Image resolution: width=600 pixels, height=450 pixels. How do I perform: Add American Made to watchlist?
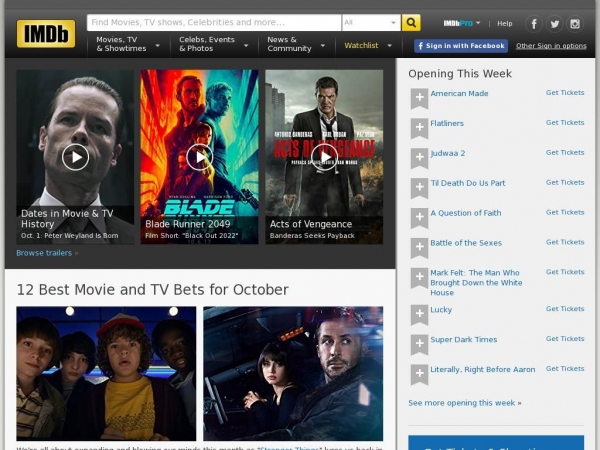[419, 98]
